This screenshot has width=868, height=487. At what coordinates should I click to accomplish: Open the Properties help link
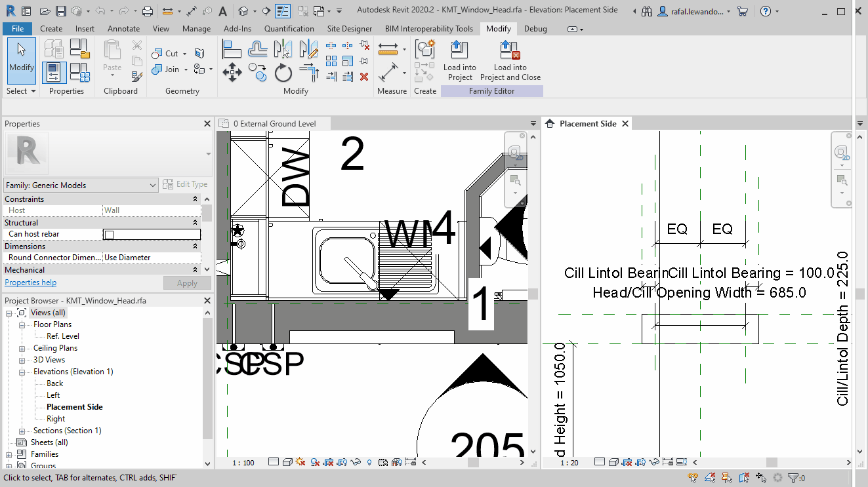coord(30,282)
